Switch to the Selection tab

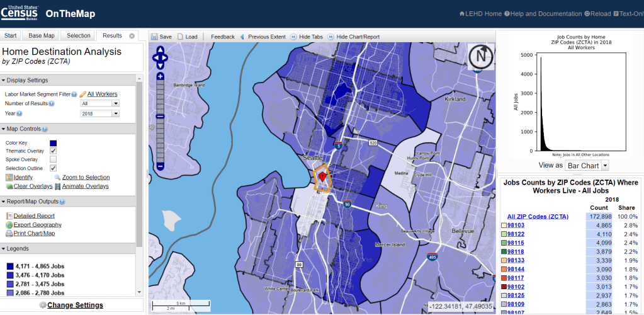79,36
